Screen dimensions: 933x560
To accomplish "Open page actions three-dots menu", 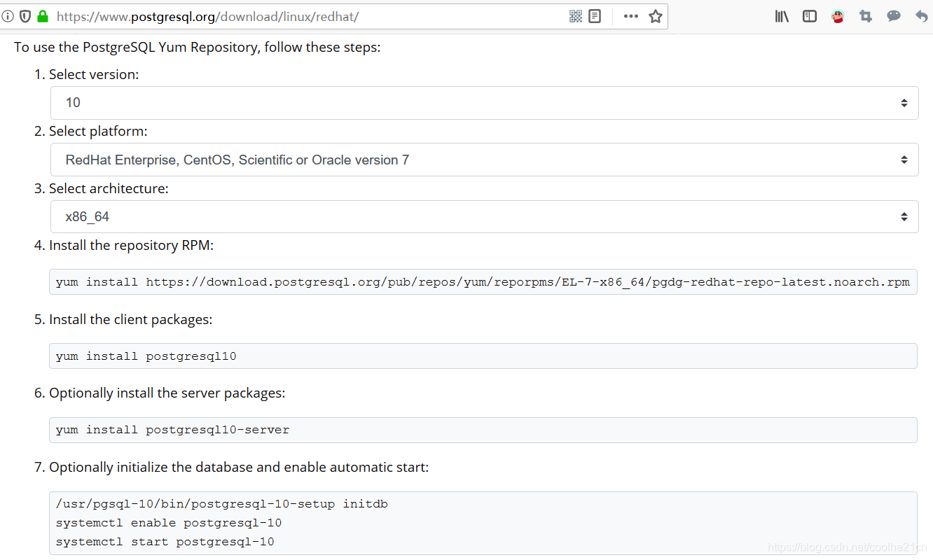I will click(x=631, y=16).
